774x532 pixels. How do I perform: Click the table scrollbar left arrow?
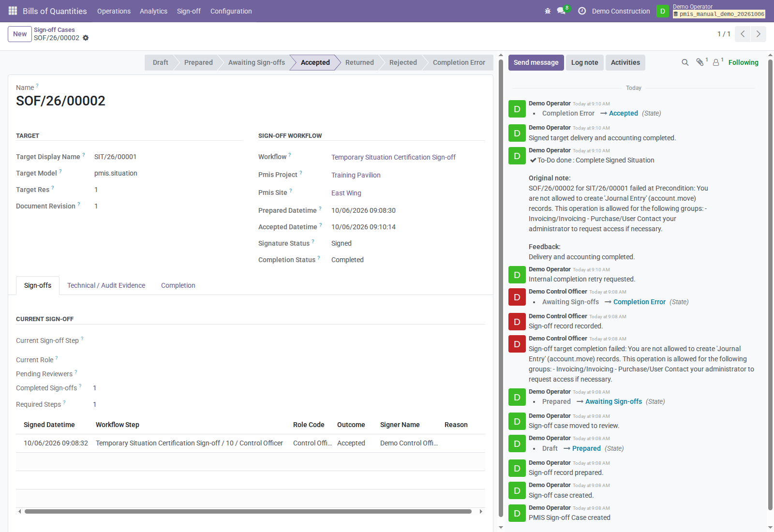click(x=19, y=511)
